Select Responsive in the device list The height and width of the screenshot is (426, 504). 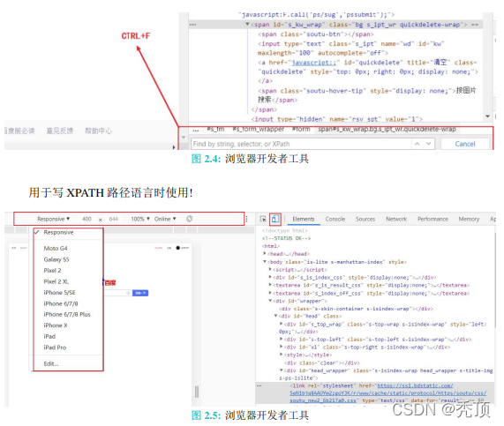point(58,232)
